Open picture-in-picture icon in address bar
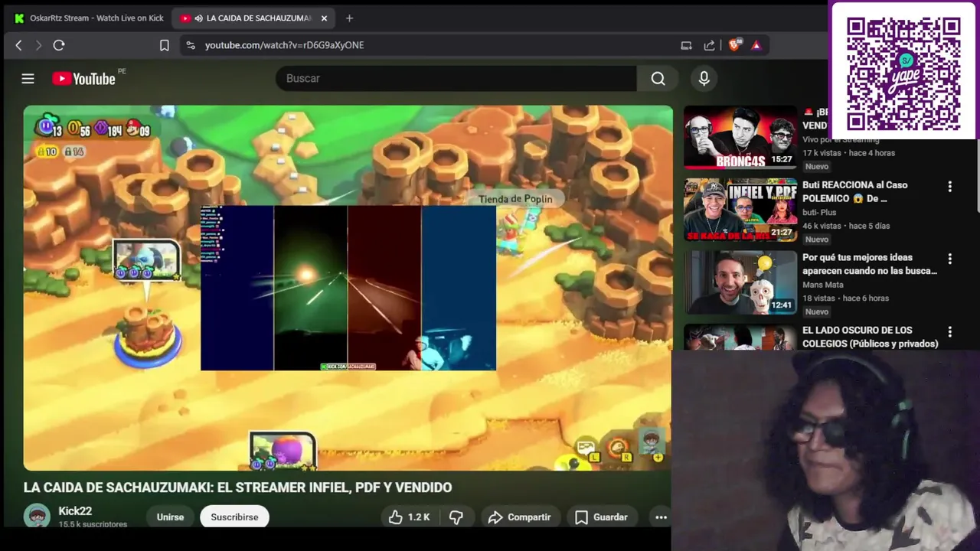This screenshot has width=980, height=551. [686, 45]
